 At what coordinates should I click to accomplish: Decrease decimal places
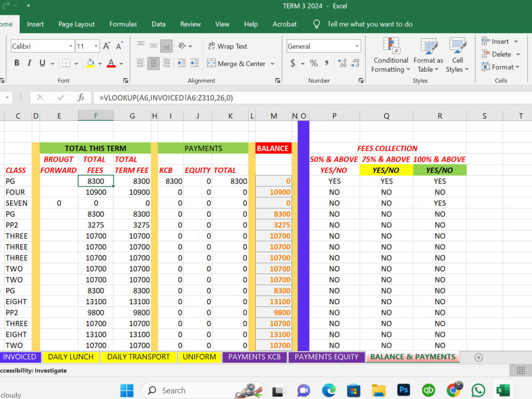(355, 63)
